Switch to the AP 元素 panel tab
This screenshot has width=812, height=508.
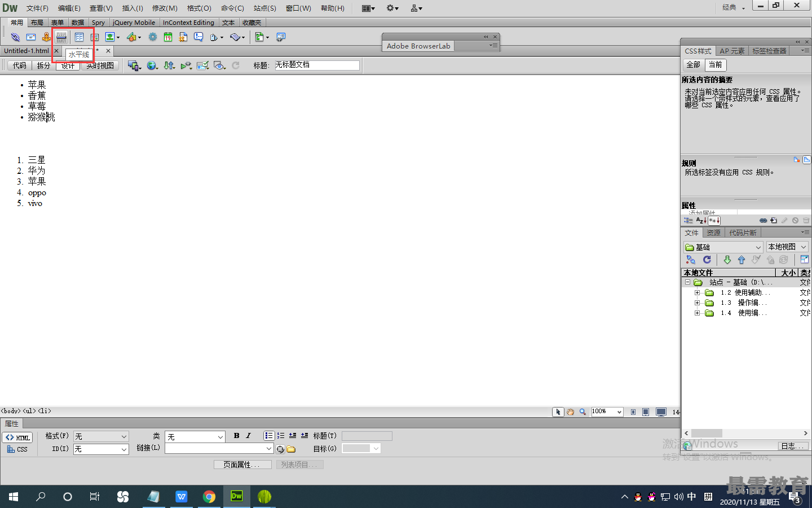tap(732, 51)
